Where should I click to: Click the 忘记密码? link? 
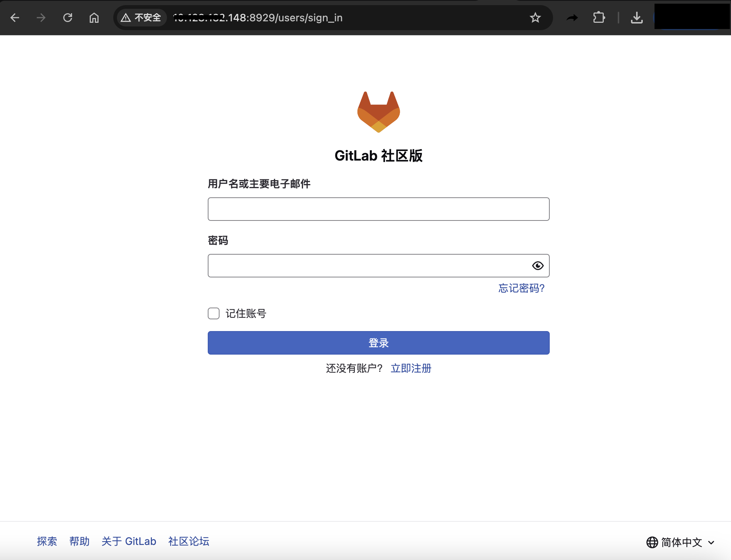click(x=521, y=288)
